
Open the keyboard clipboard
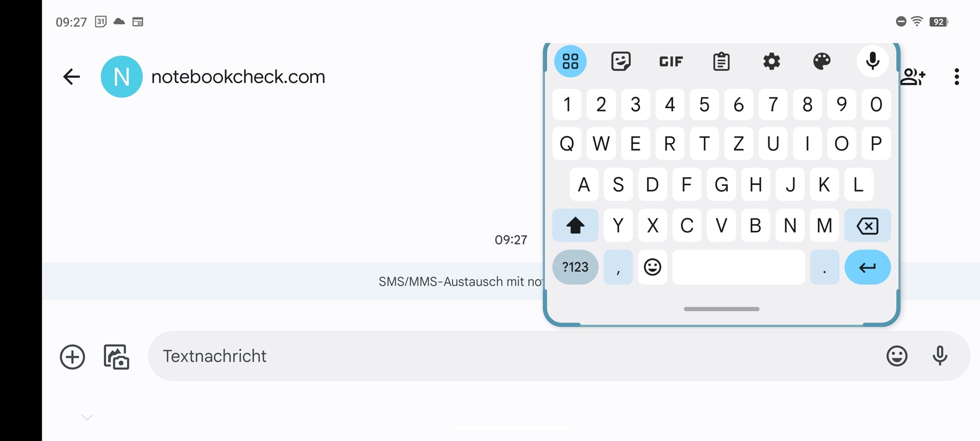pyautogui.click(x=721, y=61)
